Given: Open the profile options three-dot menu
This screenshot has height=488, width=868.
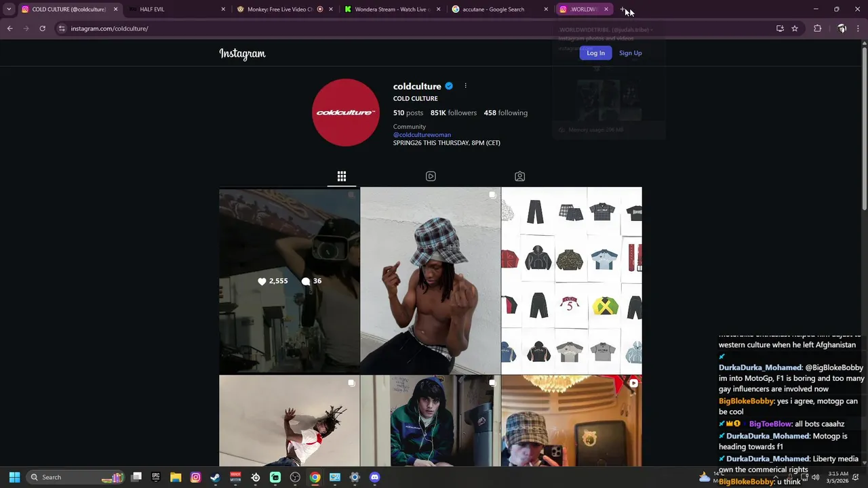Looking at the screenshot, I should coord(465,86).
